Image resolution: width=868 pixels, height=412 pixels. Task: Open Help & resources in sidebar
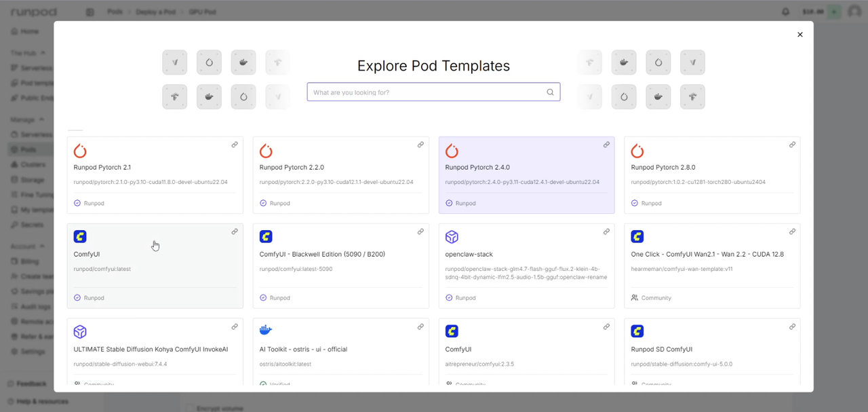click(x=38, y=401)
